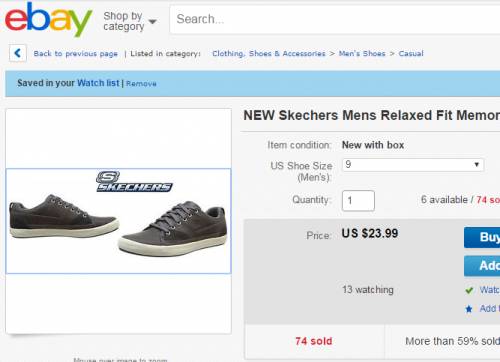Viewport: 500px width, 362px height.
Task: Click the Search input field
Action: 335,19
